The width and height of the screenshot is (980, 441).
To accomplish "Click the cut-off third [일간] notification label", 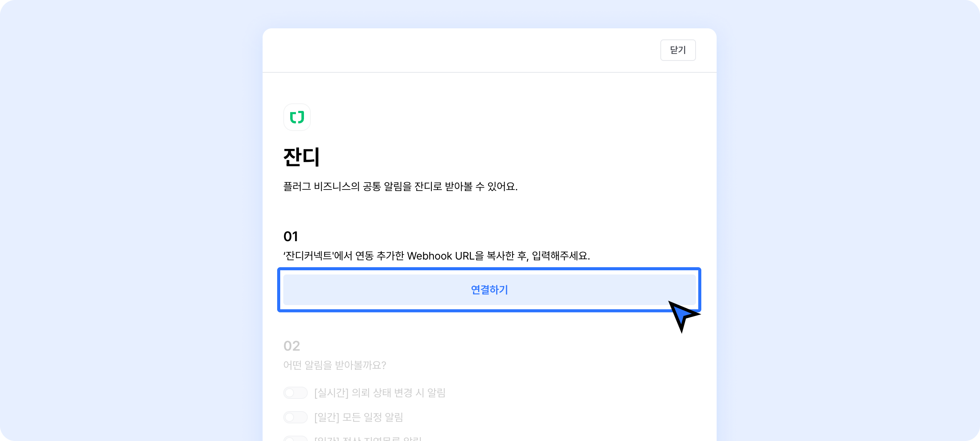I will click(367, 438).
